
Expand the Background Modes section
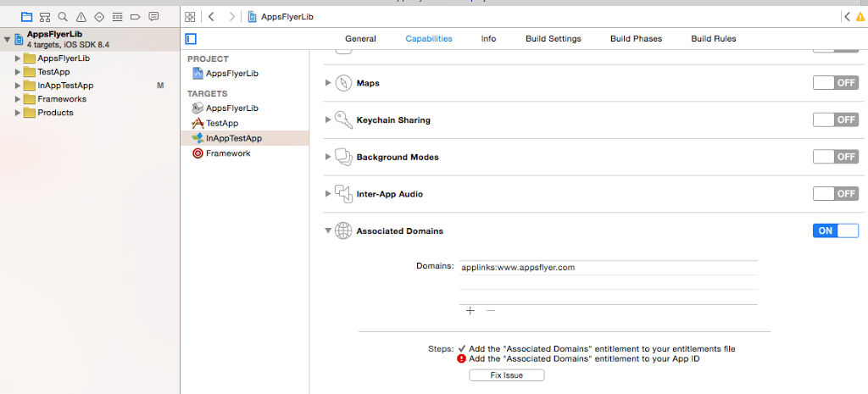[x=328, y=157]
